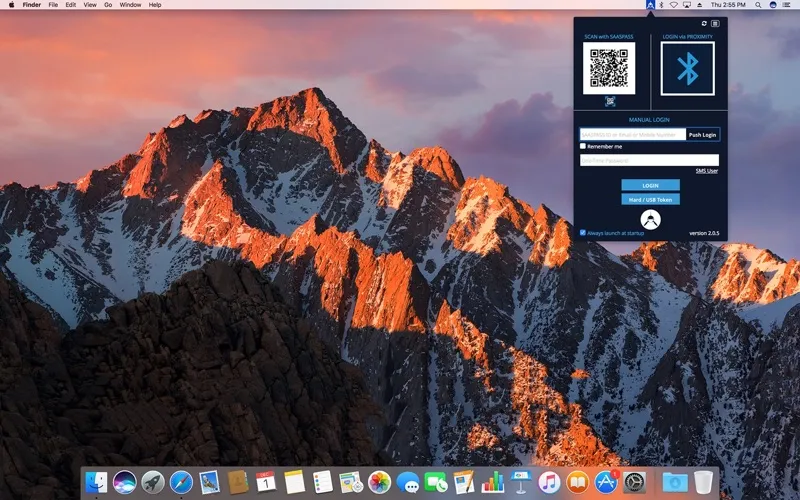
Task: Choose the Hard / USB Token button
Action: [x=650, y=199]
